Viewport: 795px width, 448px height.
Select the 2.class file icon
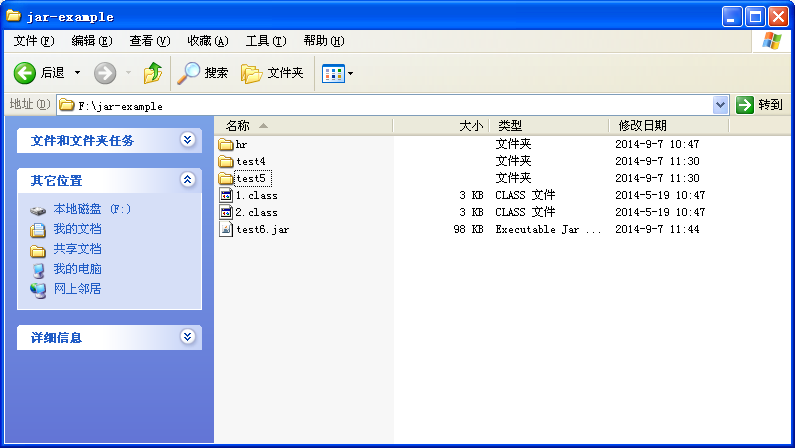tap(226, 212)
